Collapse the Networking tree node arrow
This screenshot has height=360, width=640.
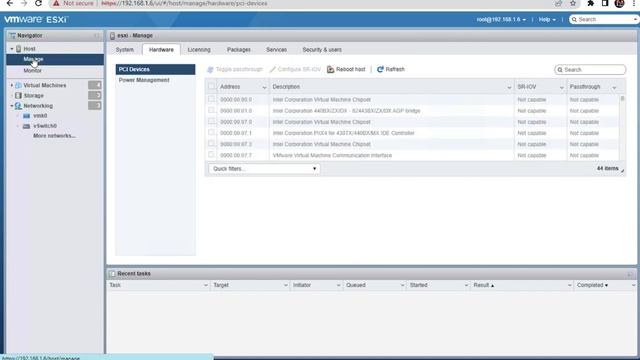coord(12,106)
